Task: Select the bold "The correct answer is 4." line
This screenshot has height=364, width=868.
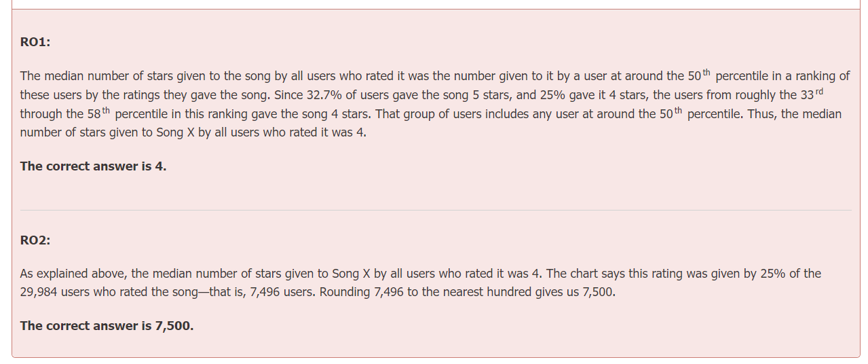Action: tap(93, 166)
